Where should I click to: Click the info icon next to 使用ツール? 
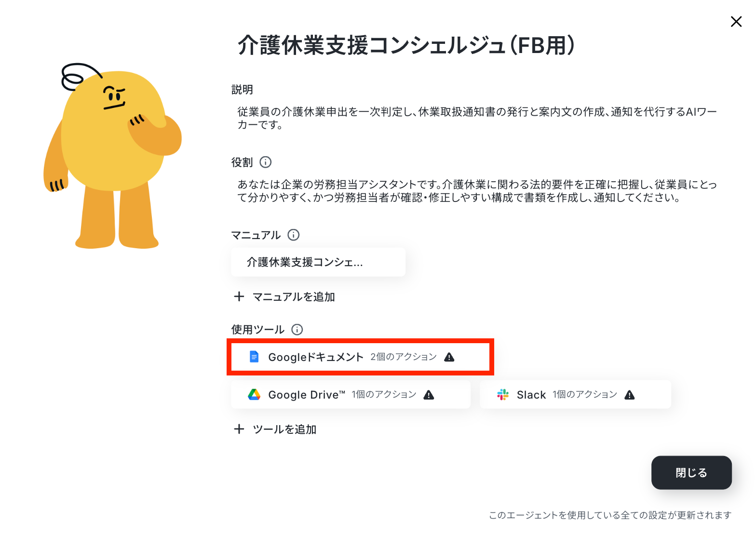coord(297,330)
